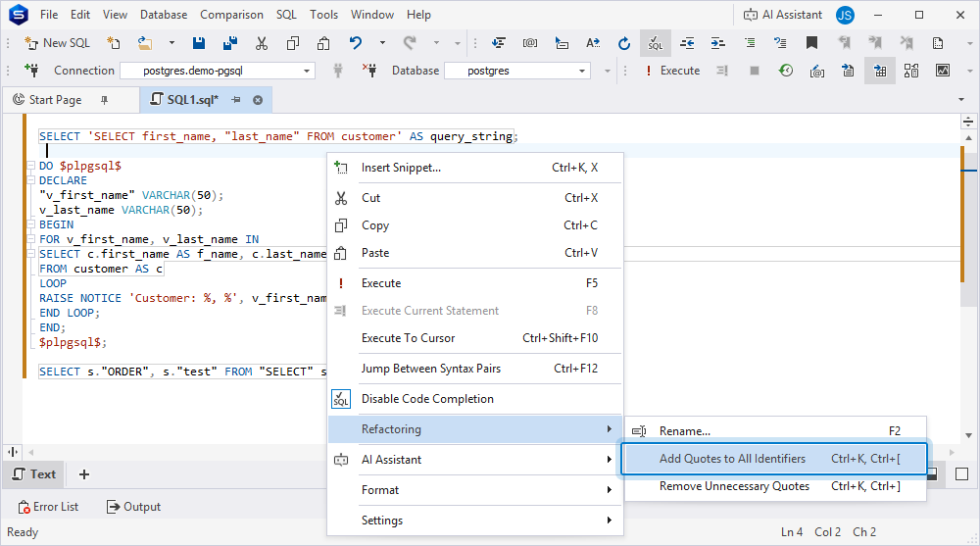Click the New SQL toolbar button
The image size is (980, 546).
57,43
